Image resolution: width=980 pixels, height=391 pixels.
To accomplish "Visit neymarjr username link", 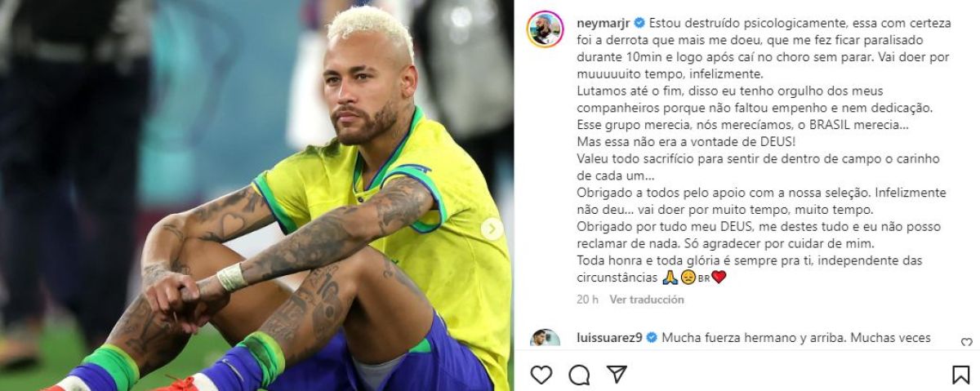I will (604, 22).
